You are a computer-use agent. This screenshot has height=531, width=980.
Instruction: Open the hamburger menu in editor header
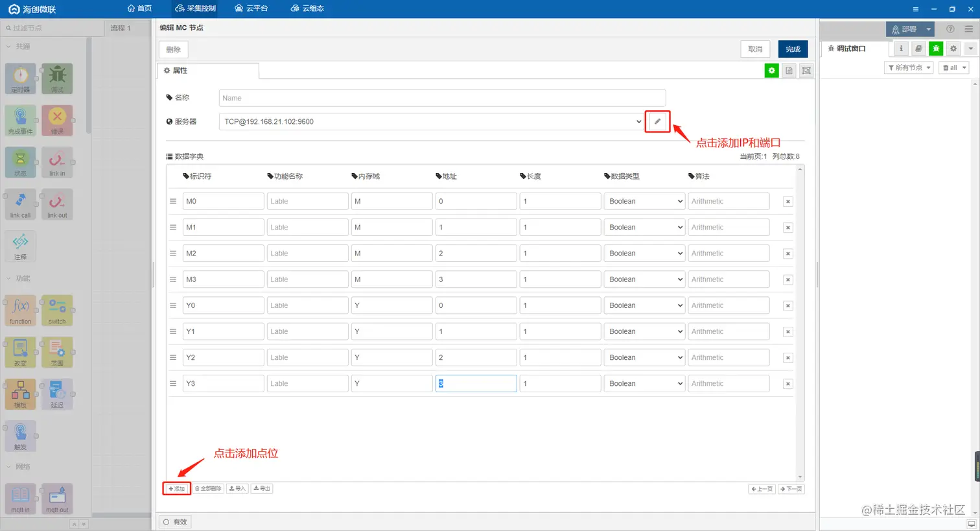tap(968, 29)
